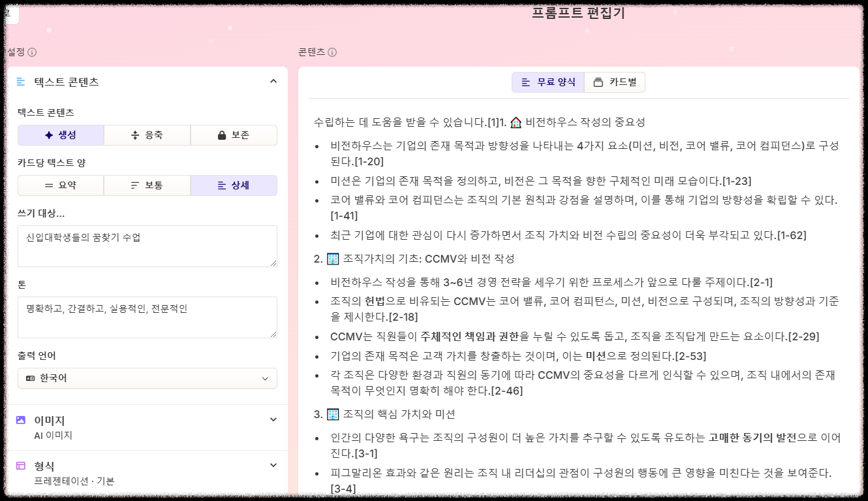The image size is (868, 501).
Task: Click inside the 쓰기 대상 text field
Action: click(x=147, y=245)
